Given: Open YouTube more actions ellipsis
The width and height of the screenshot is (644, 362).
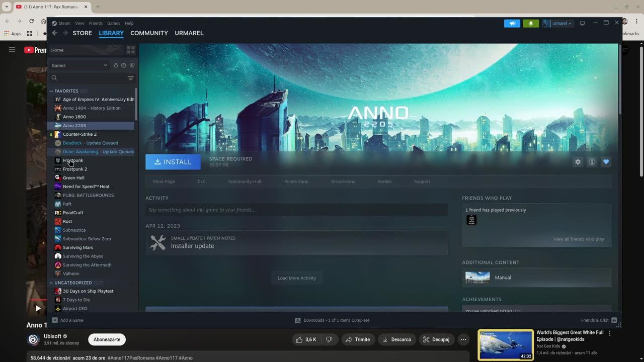Looking at the screenshot, I should 463,339.
